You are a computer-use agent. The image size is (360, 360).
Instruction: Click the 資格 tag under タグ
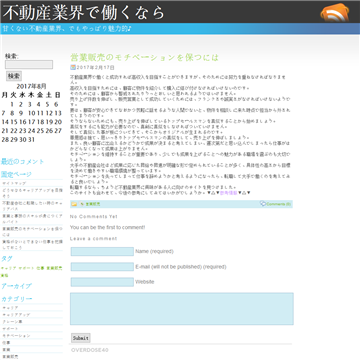5,275
